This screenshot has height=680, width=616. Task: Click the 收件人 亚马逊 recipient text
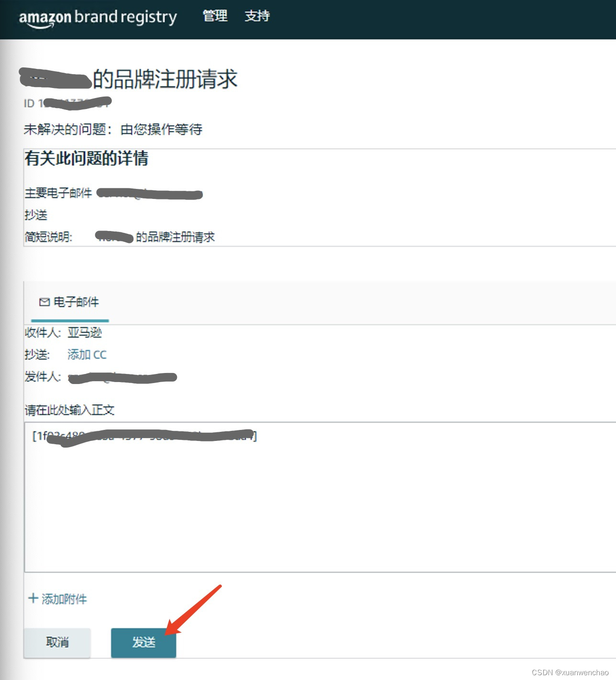point(64,333)
